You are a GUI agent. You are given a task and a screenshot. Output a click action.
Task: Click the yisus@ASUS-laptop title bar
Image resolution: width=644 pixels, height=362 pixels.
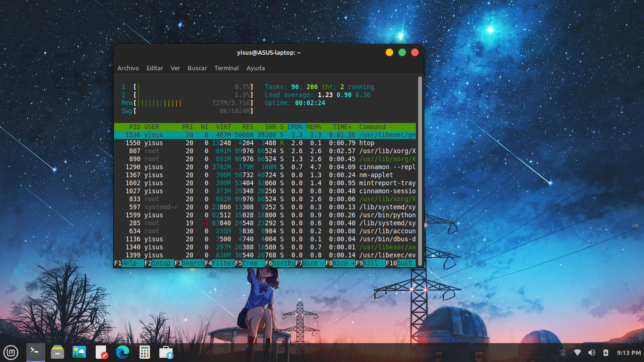pyautogui.click(x=269, y=53)
